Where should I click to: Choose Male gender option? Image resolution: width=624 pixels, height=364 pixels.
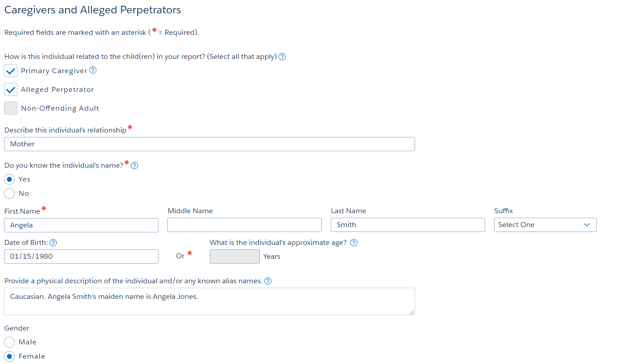pyautogui.click(x=9, y=342)
